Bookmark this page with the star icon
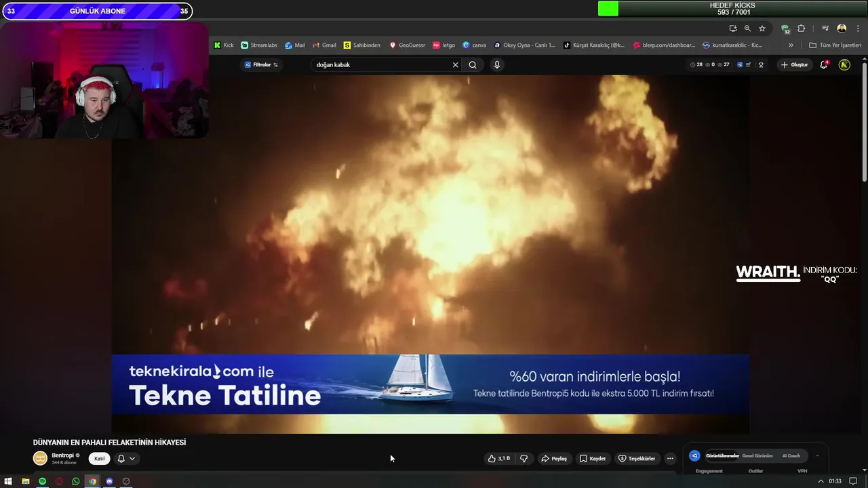This screenshot has height=488, width=868. (762, 28)
